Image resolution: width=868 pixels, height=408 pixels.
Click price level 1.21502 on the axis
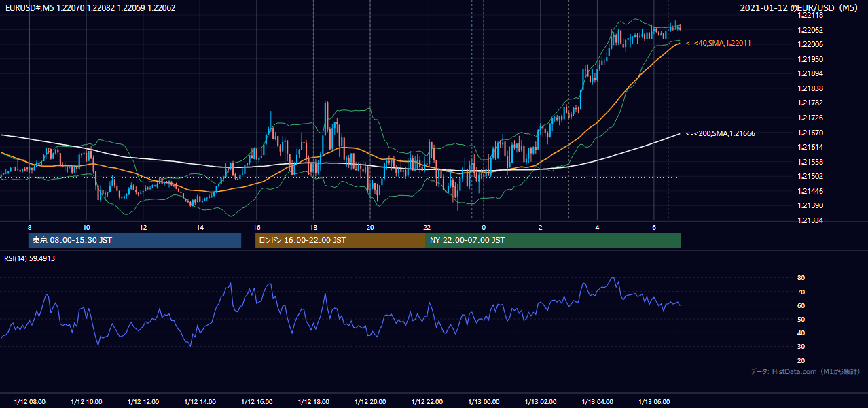[x=810, y=176]
